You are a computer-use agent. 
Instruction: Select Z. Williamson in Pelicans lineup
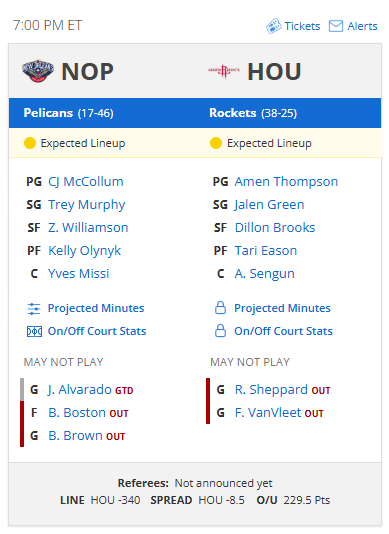pos(88,227)
